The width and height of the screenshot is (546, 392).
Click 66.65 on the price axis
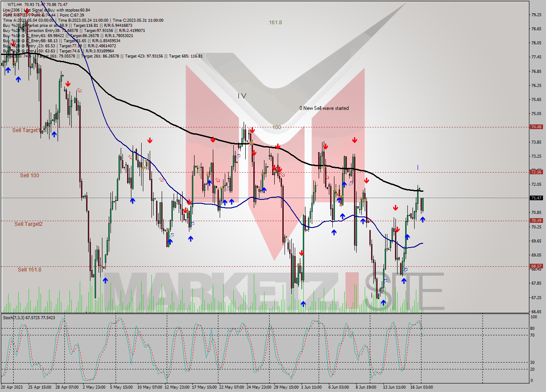536,311
